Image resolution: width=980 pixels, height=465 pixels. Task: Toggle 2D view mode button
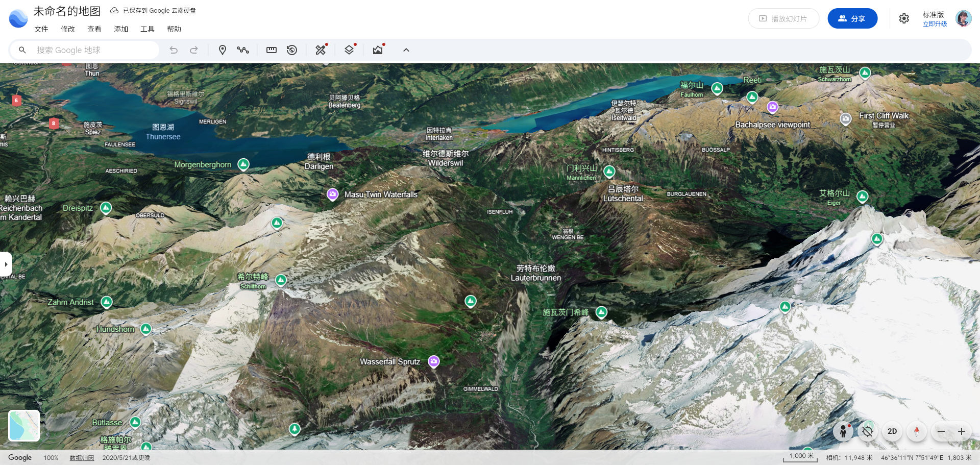click(x=892, y=432)
